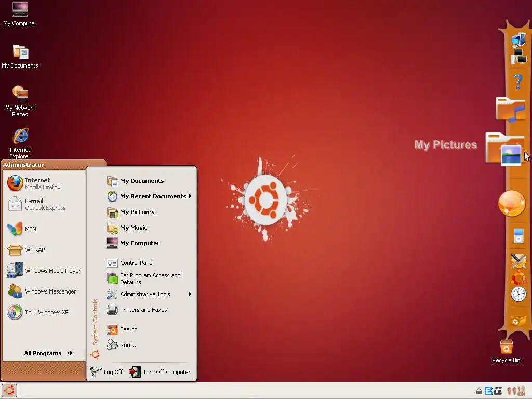Open My Documents desktop icon

click(20, 56)
